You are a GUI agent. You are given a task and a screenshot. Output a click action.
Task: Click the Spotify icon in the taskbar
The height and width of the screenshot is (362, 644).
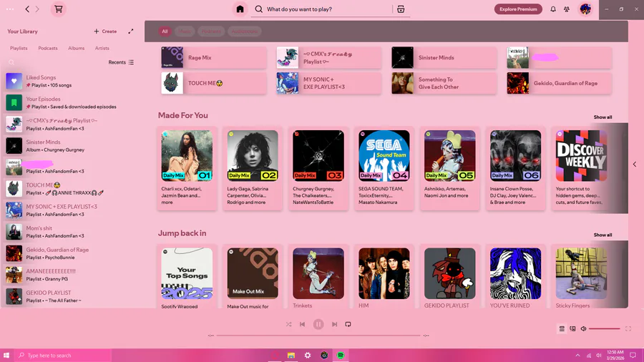(x=341, y=356)
